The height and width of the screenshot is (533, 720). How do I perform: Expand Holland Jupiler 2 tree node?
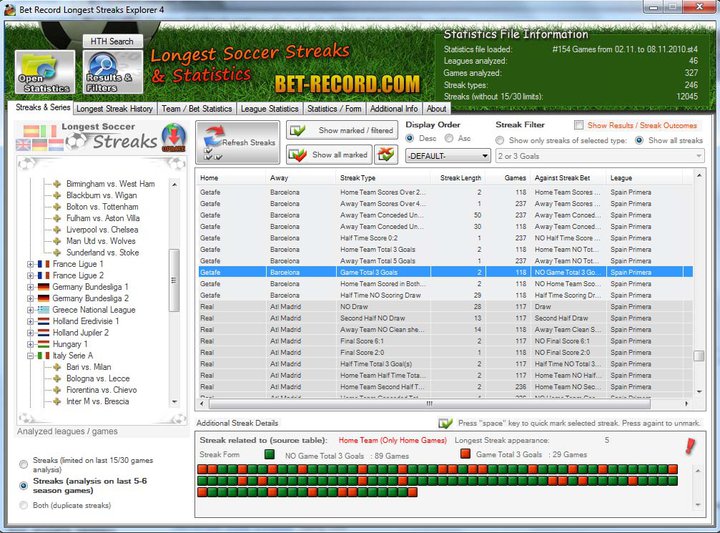click(x=30, y=333)
